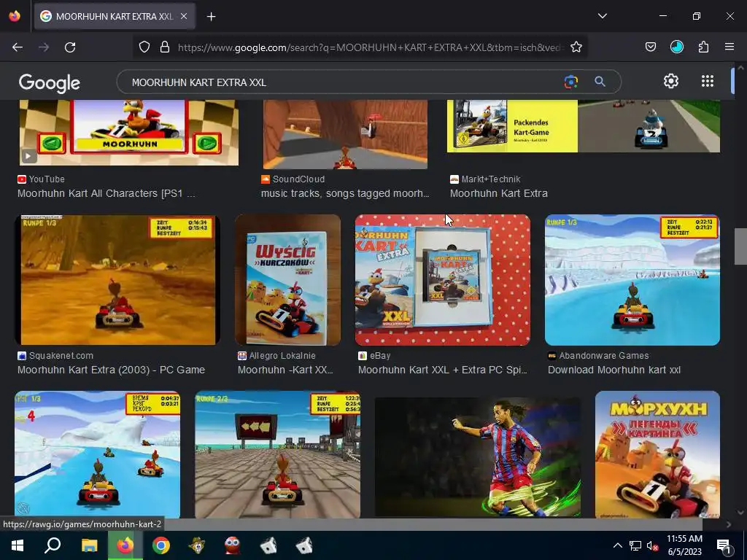Go to the Google logo homepage
747x560 pixels.
click(50, 83)
